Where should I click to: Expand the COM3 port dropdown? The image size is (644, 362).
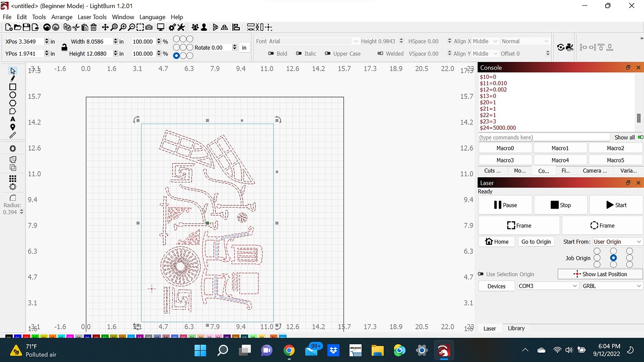[548, 286]
